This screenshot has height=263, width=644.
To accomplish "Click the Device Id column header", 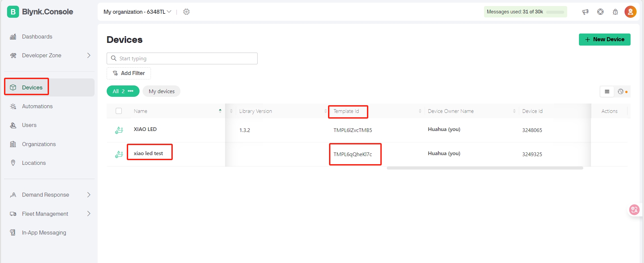I will pos(532,111).
